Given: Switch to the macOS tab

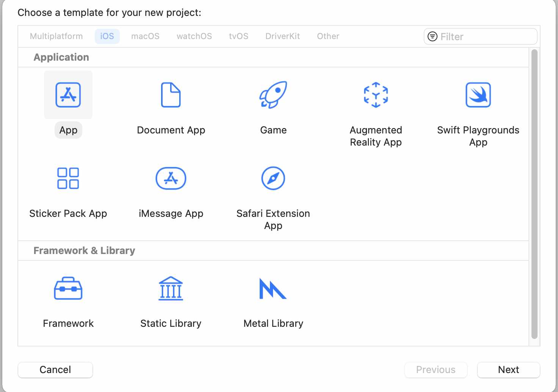Looking at the screenshot, I should (146, 36).
